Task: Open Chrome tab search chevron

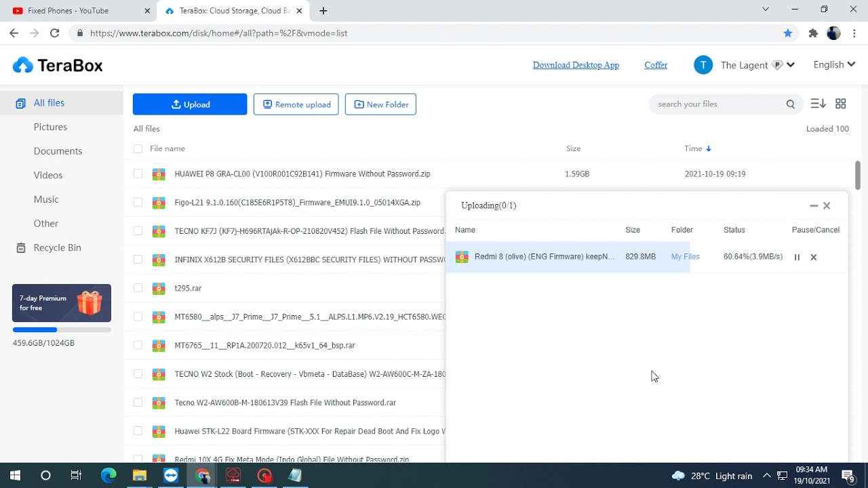Action: (766, 9)
